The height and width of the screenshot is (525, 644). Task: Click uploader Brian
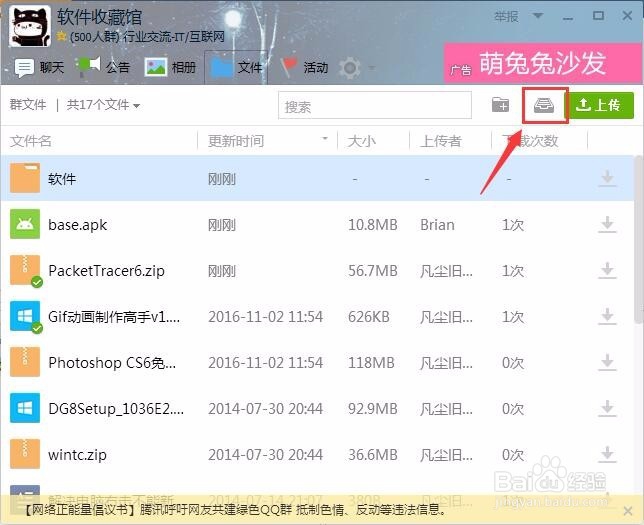[437, 225]
